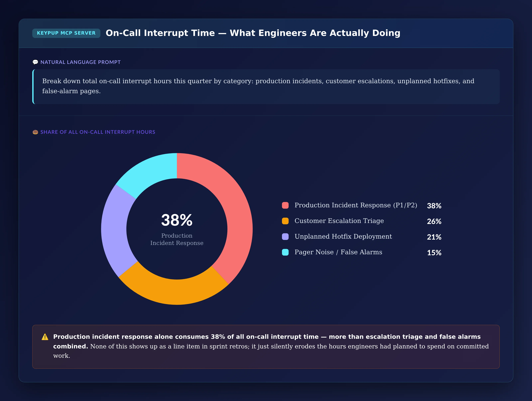Click the donut icon beside Share of All On-Call heading
Viewport: 532px width, 401px height.
(x=35, y=132)
